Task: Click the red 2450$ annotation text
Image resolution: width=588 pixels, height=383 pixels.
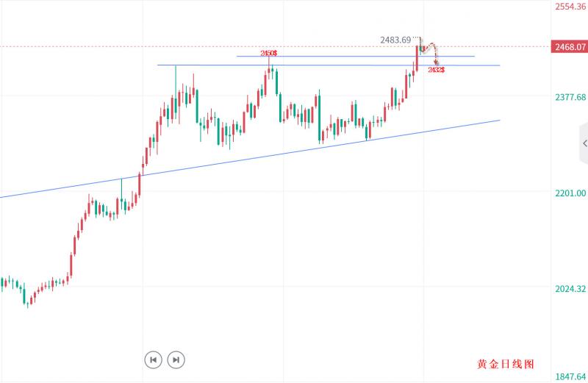Action: 268,53
